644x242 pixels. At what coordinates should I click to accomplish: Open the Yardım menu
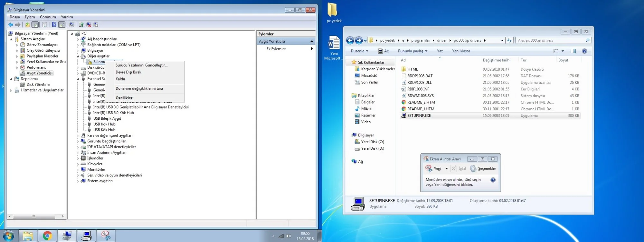pyautogui.click(x=67, y=17)
